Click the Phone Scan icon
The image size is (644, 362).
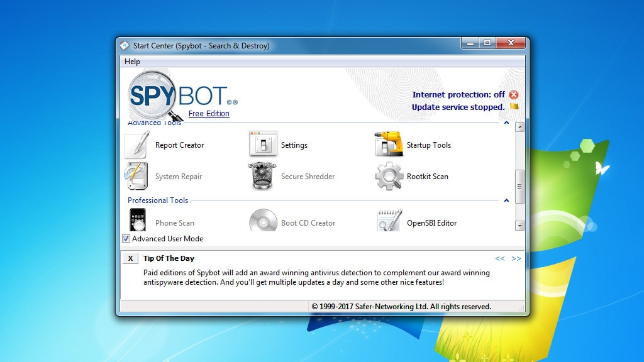pos(138,220)
